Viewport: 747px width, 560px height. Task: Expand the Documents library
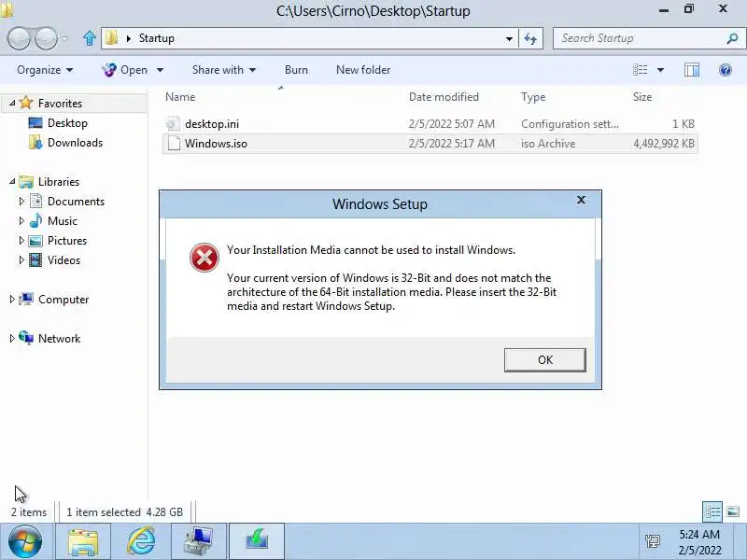(21, 202)
